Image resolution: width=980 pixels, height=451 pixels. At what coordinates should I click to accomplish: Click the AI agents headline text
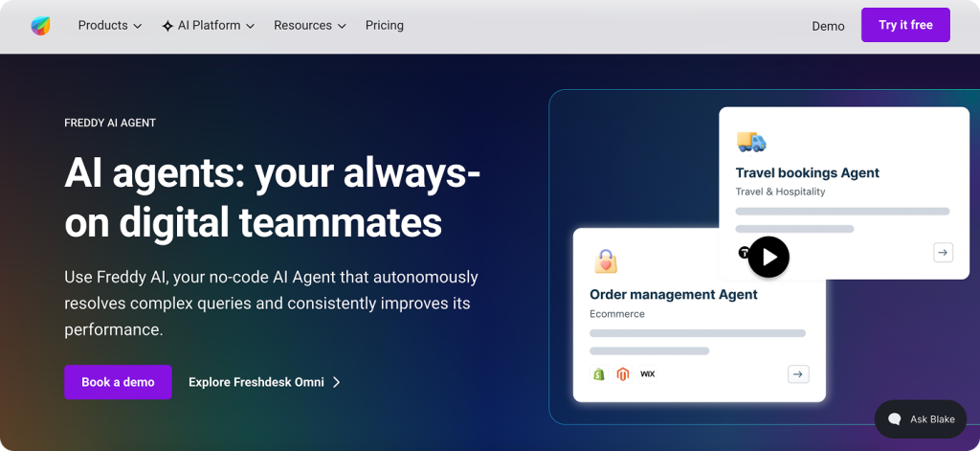[273, 197]
